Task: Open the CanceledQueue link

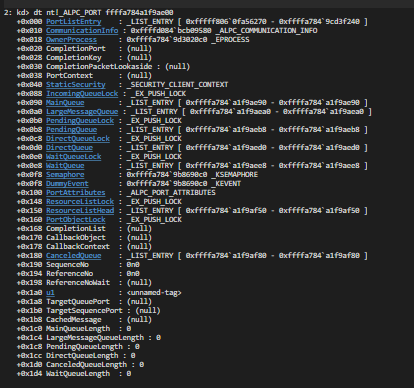Action: [74, 256]
